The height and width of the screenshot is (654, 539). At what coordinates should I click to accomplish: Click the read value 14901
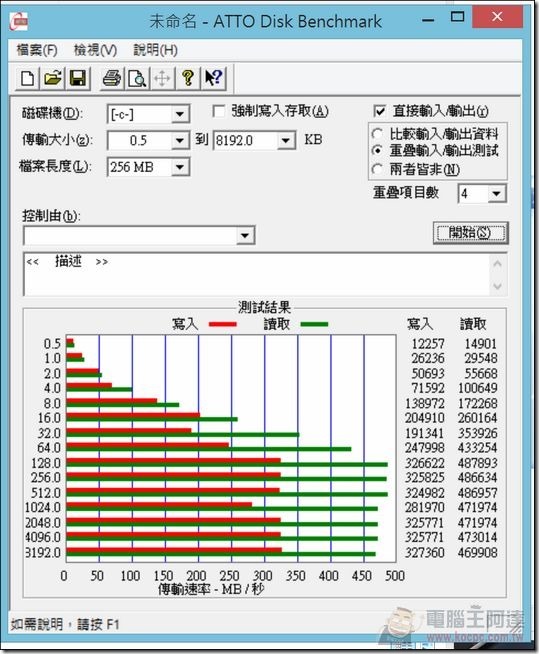tap(481, 344)
